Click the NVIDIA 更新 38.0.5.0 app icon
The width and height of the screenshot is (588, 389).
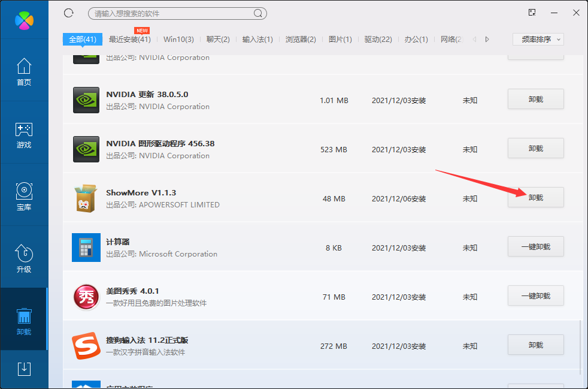pyautogui.click(x=86, y=100)
